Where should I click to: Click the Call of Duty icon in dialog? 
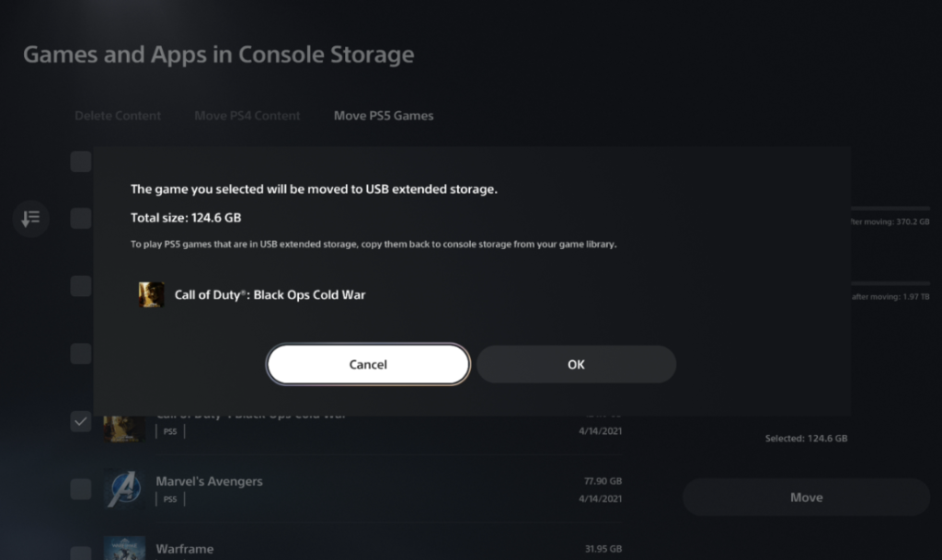pyautogui.click(x=152, y=294)
